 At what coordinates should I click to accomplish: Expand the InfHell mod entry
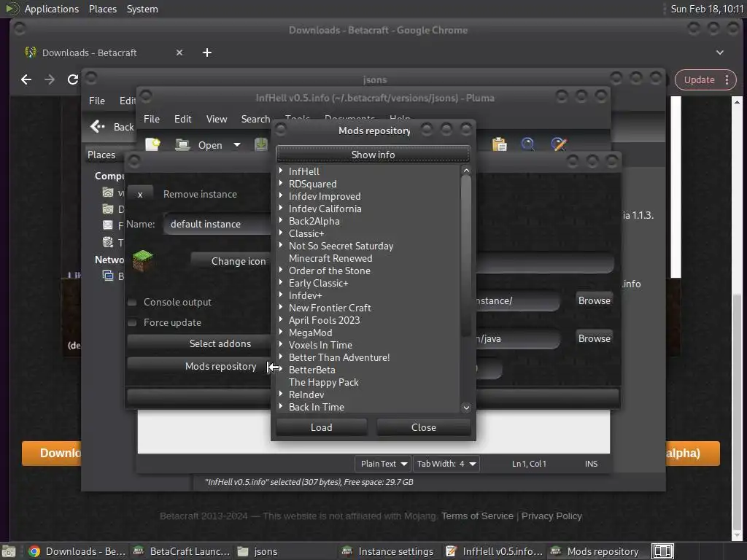coord(281,171)
